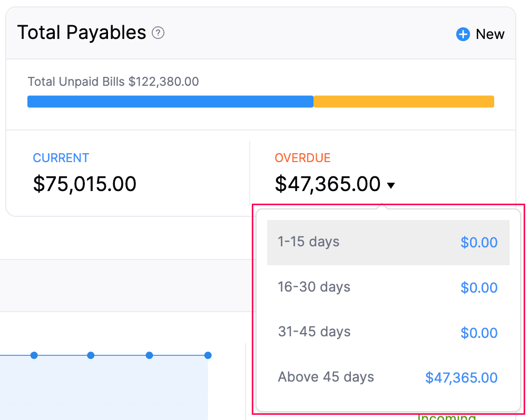The image size is (529, 420).
Task: Select the Above 45 days aging row
Action: (x=326, y=377)
